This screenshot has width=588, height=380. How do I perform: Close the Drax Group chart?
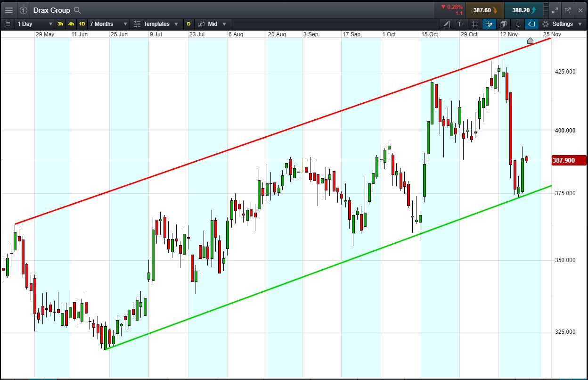[x=580, y=10]
